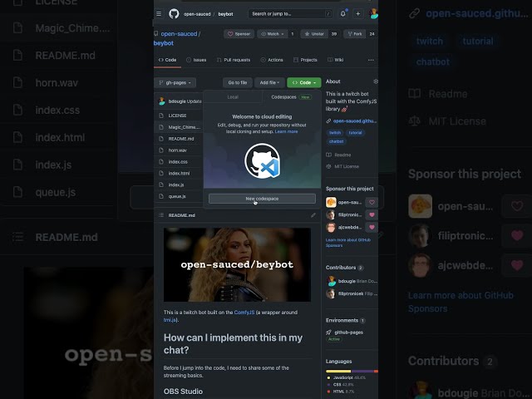532x399 pixels.
Task: Open the open-sauced sponsor avatar
Action: point(331,203)
